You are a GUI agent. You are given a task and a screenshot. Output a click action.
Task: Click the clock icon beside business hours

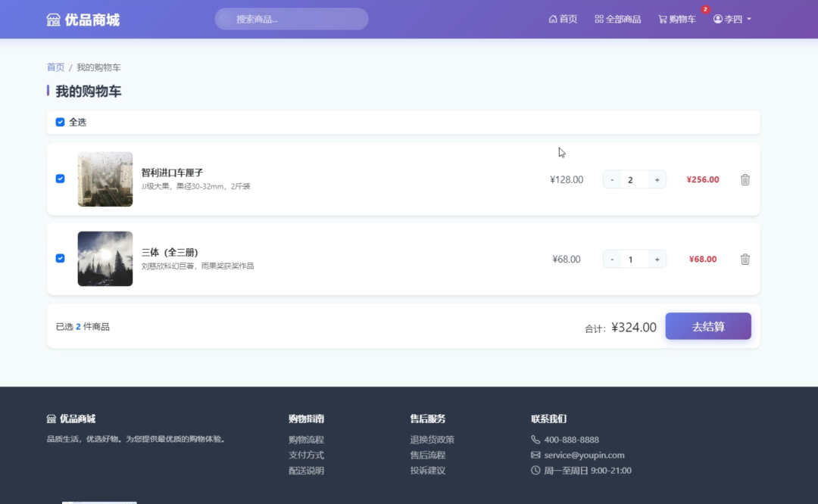tap(535, 470)
